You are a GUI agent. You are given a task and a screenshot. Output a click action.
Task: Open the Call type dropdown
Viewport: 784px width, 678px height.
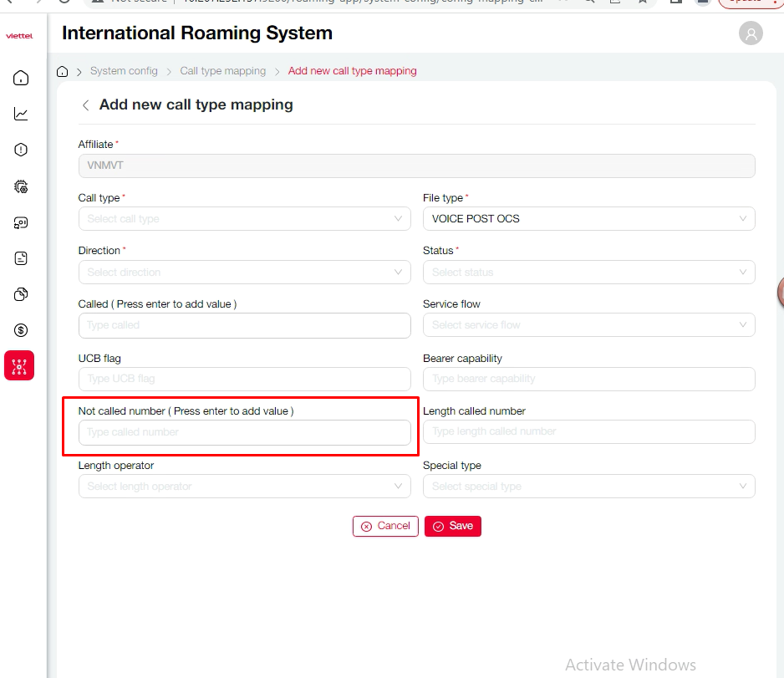coord(244,219)
